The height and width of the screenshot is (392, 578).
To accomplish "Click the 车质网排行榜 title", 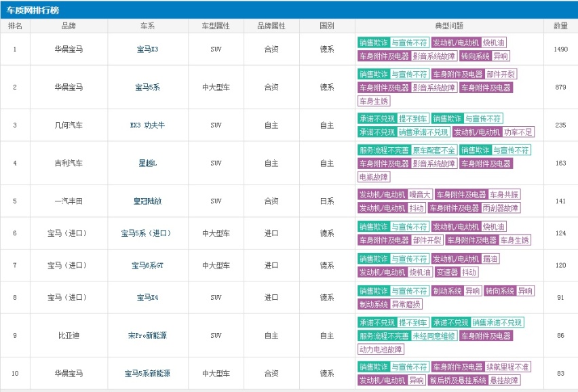I will click(x=33, y=10).
